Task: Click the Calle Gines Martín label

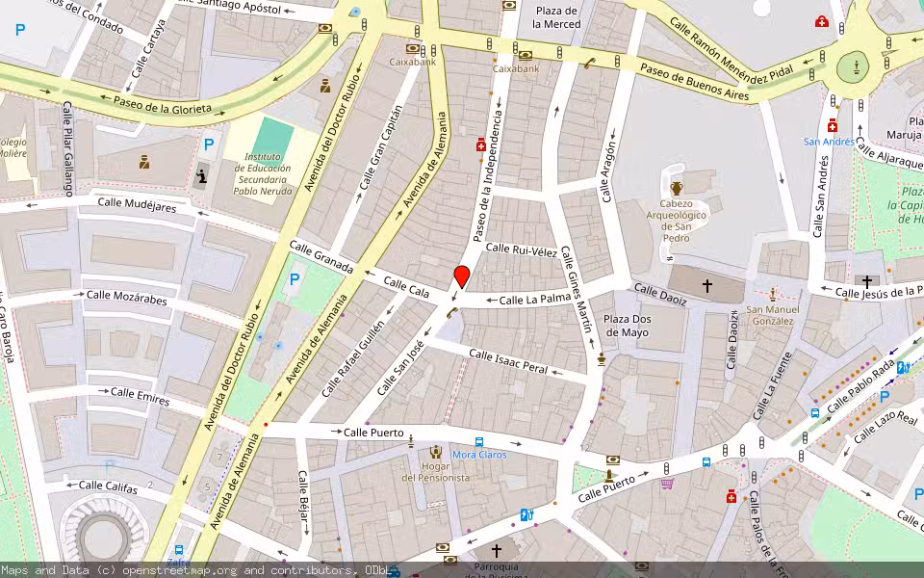Action: pyautogui.click(x=576, y=290)
